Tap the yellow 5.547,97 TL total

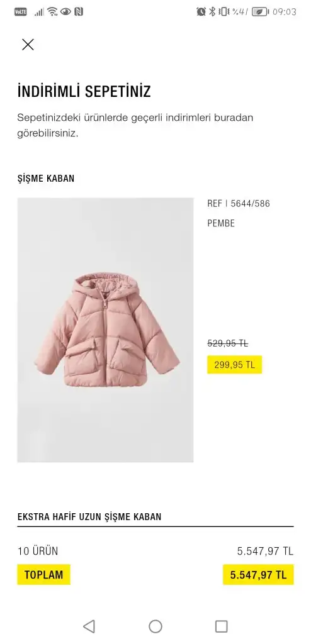click(x=258, y=575)
